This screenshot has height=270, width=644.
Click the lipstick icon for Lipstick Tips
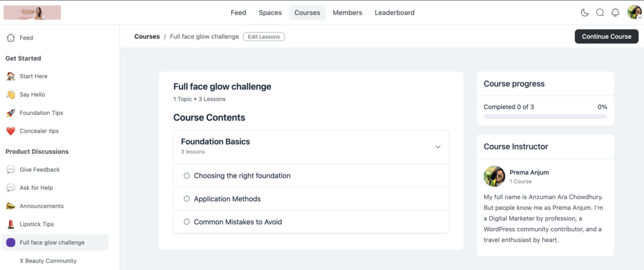(11, 224)
